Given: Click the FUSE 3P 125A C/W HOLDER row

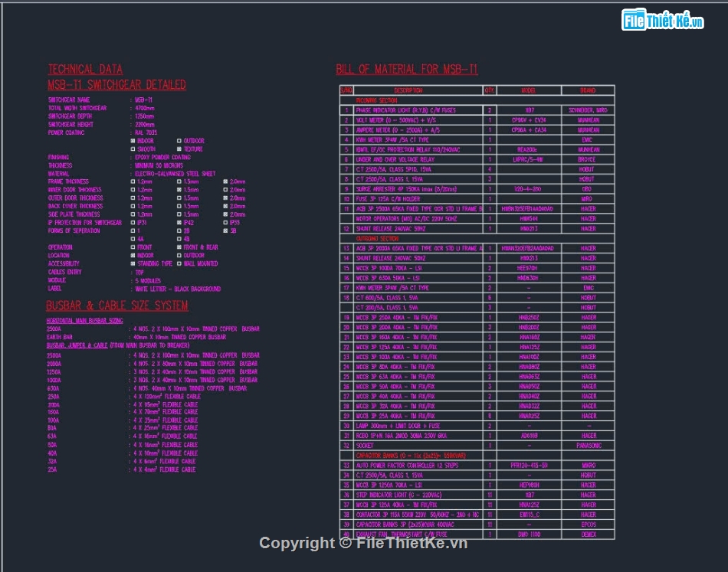Looking at the screenshot, I should pyautogui.click(x=477, y=199).
